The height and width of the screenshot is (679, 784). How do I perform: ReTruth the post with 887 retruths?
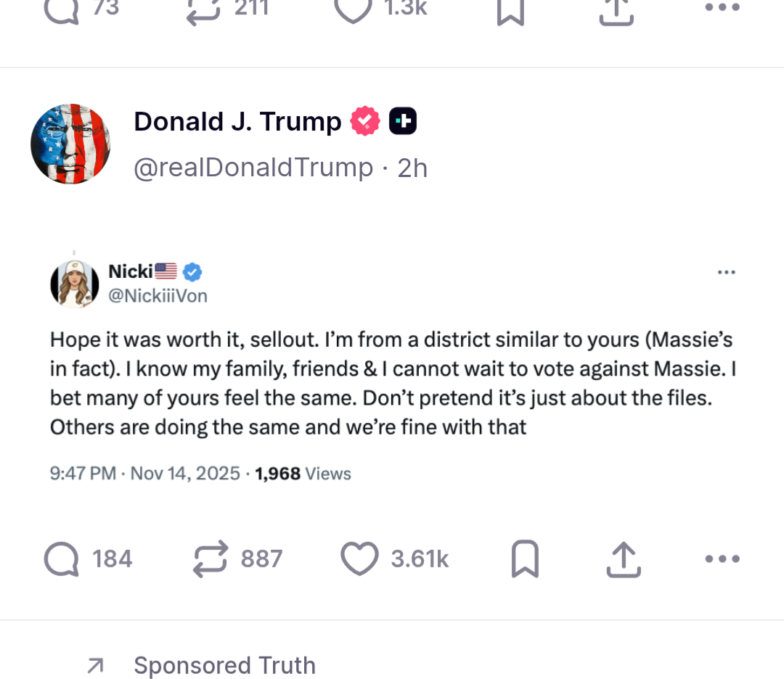pos(211,559)
